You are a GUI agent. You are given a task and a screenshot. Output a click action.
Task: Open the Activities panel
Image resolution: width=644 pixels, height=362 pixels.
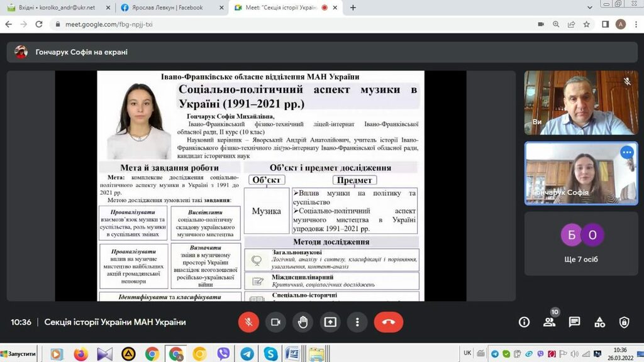(x=599, y=322)
